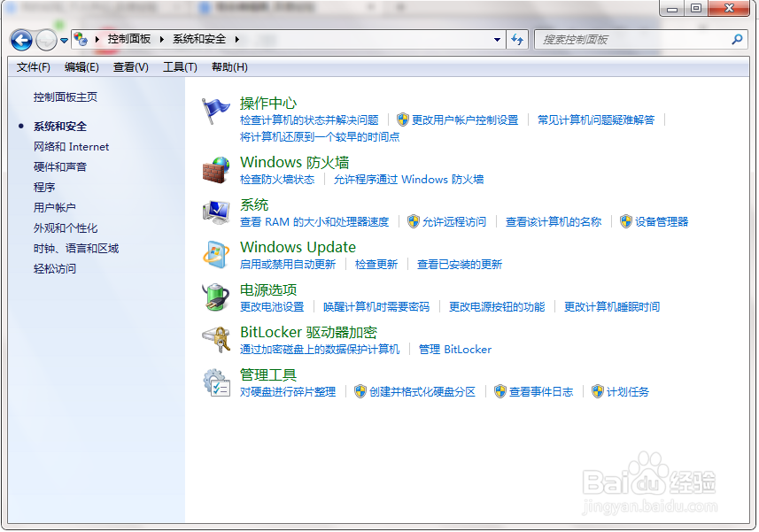Click the BitLocker drive and keys icon
The image size is (759, 532).
click(x=216, y=339)
